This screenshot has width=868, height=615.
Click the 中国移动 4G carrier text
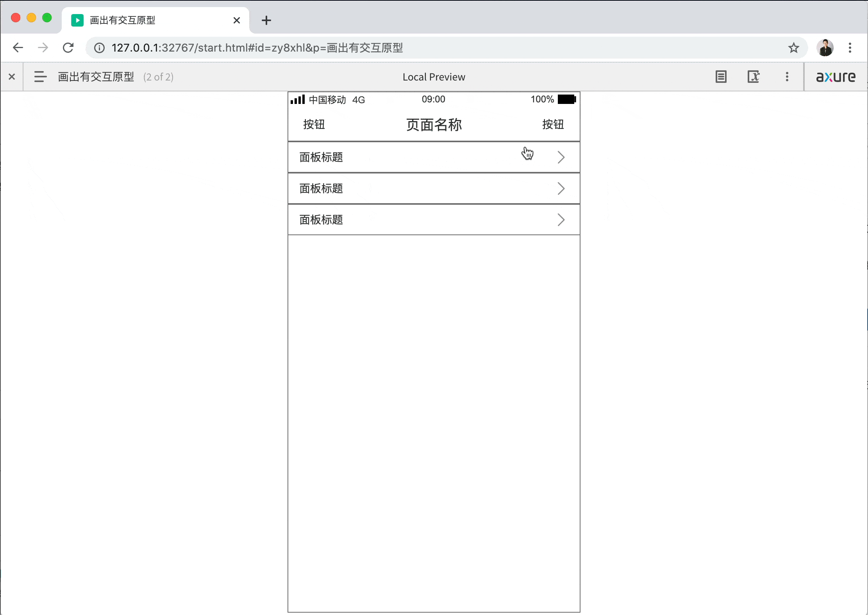point(337,100)
